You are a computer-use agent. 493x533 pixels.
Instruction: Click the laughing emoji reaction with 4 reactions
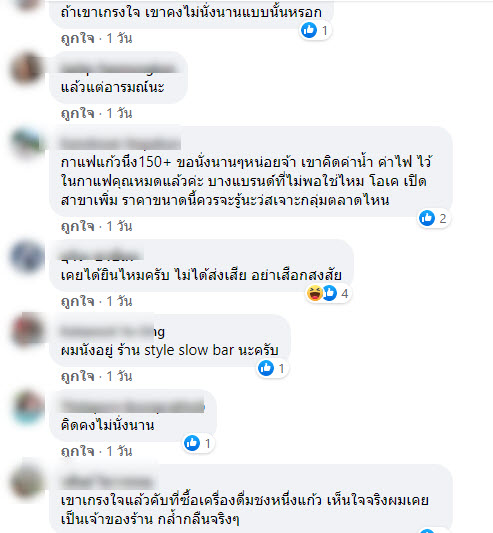pyautogui.click(x=314, y=293)
